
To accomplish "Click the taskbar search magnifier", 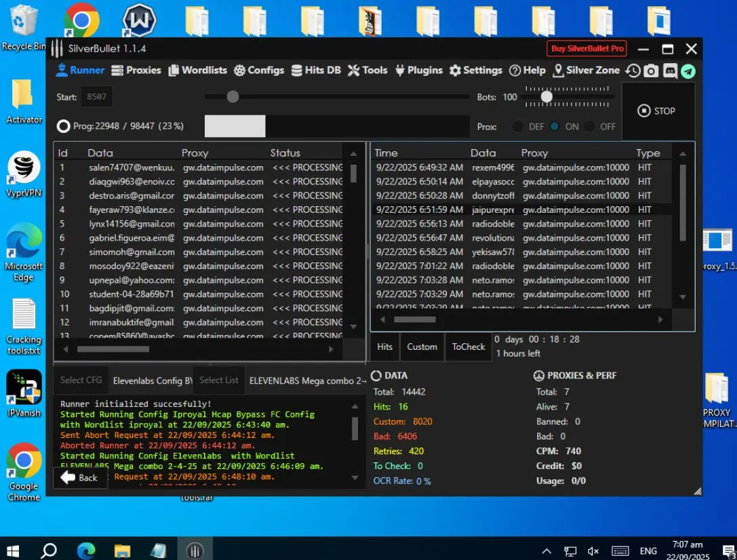I will point(49,550).
